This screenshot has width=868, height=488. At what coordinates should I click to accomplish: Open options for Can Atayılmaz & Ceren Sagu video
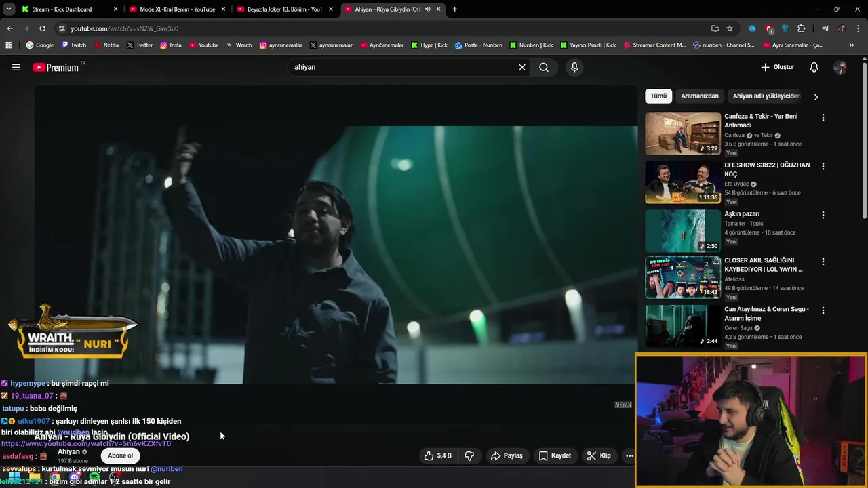click(823, 310)
